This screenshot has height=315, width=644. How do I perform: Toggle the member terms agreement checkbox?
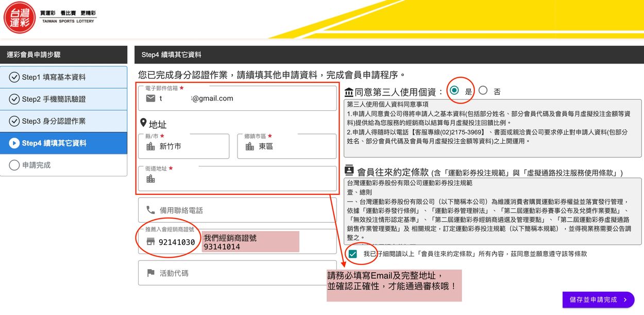point(352,254)
